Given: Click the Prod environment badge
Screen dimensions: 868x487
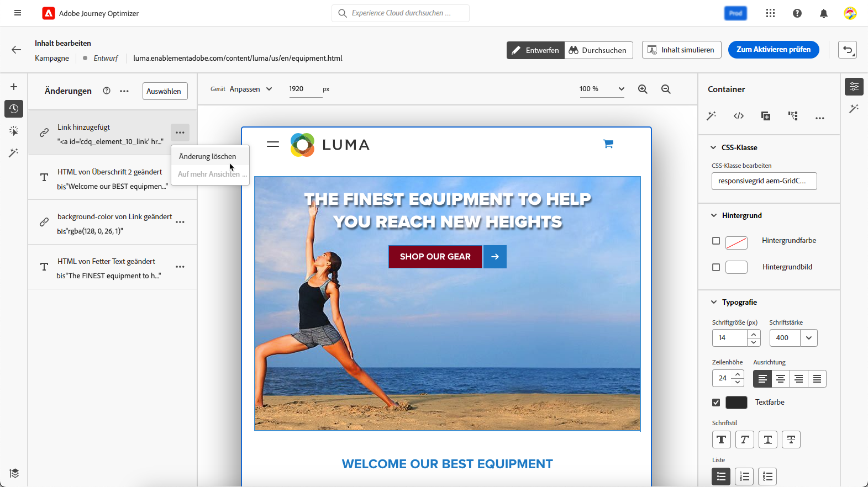Looking at the screenshot, I should tap(735, 13).
